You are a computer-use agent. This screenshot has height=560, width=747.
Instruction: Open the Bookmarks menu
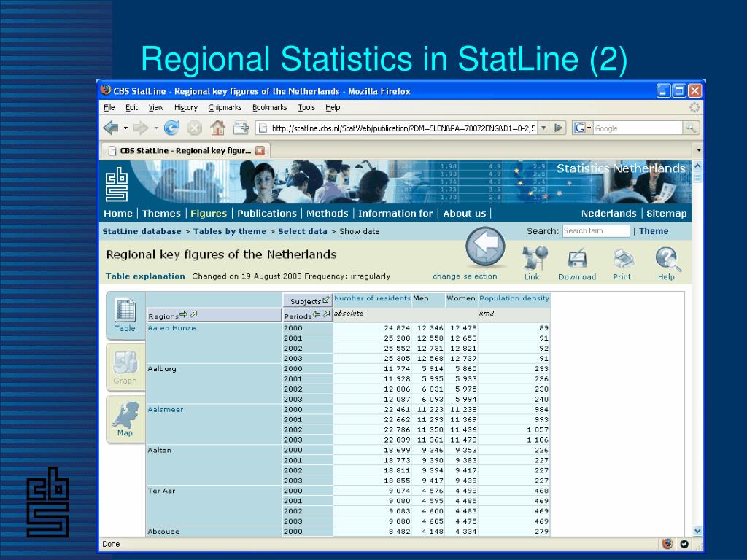[x=270, y=108]
